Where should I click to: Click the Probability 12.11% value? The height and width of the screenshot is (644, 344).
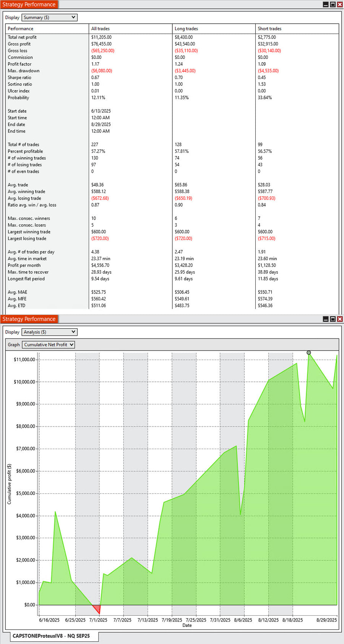98,98
